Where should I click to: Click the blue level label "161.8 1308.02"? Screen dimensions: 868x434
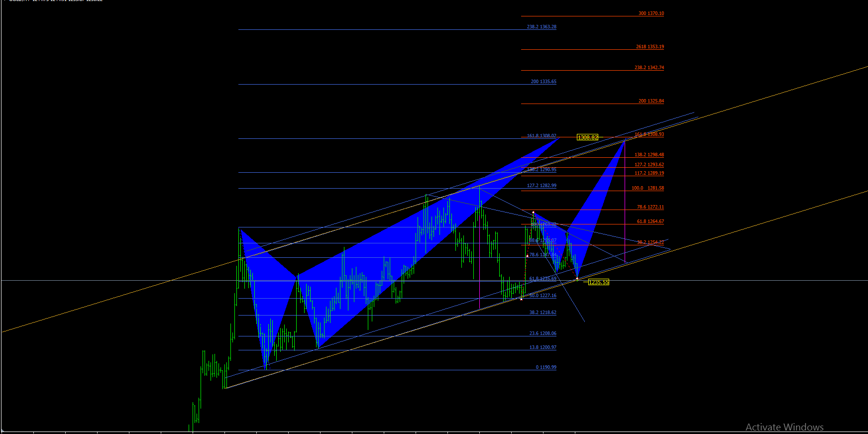542,136
